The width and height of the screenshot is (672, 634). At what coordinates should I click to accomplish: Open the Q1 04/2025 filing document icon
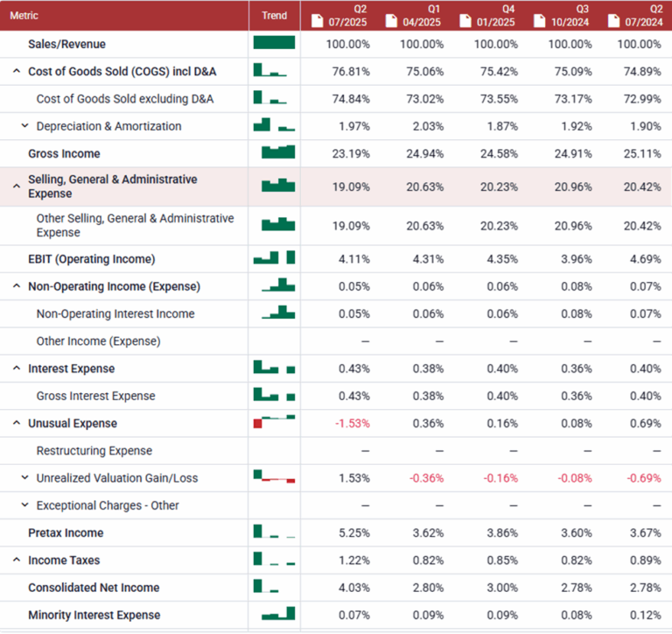pyautogui.click(x=391, y=20)
